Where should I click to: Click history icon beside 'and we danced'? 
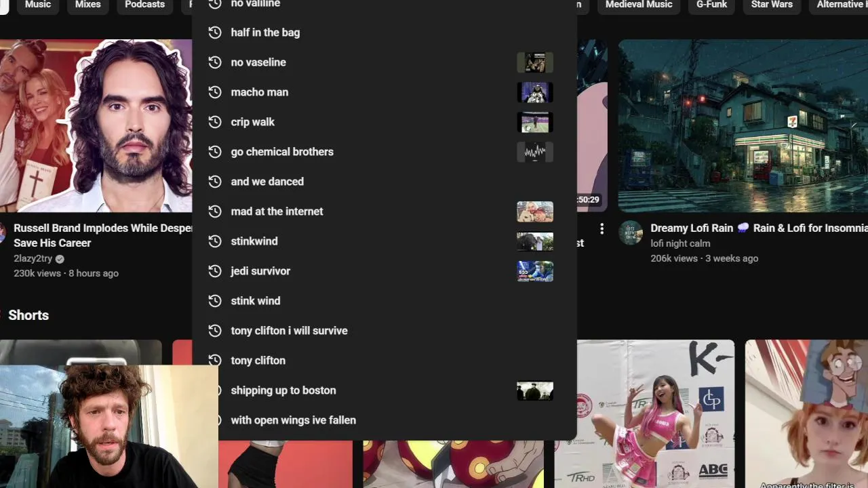point(215,182)
